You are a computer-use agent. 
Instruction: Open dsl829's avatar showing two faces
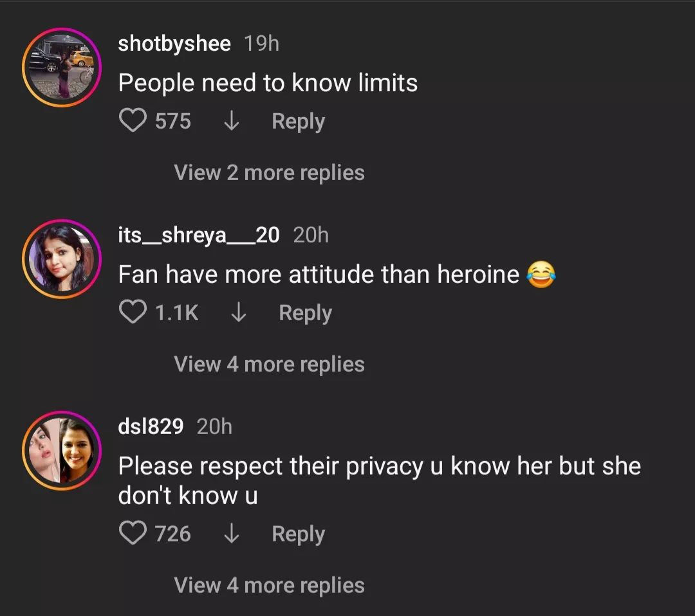point(61,449)
